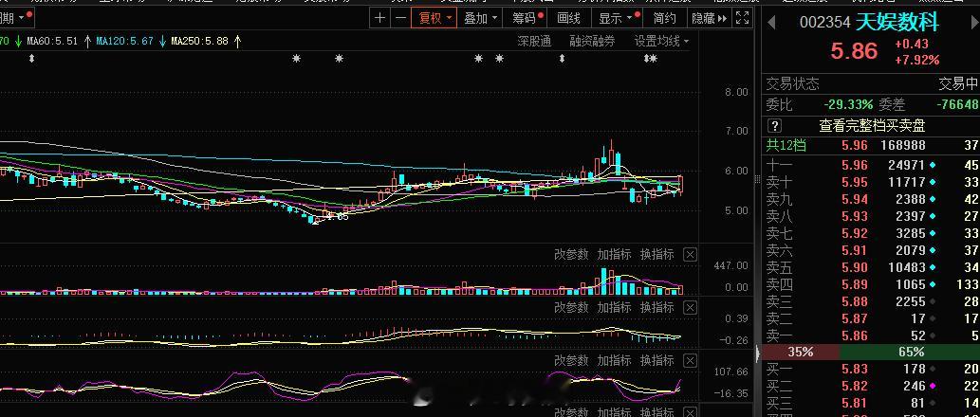Select 卖八 price 5.93
The width and height of the screenshot is (980, 417).
(x=855, y=216)
